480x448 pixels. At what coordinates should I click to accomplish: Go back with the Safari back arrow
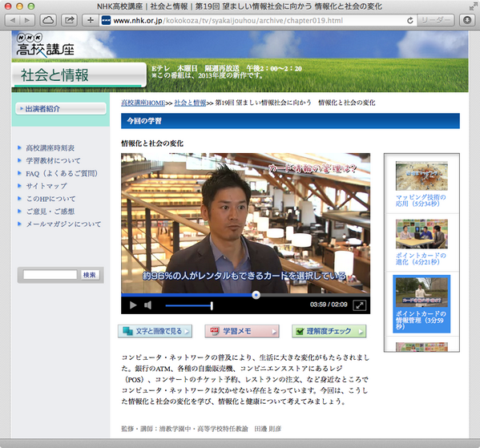[13, 21]
